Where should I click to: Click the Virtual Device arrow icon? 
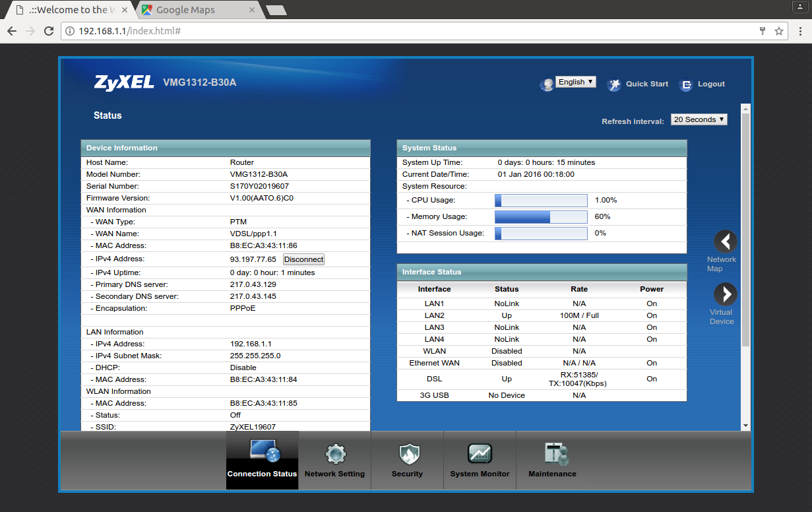coord(726,294)
